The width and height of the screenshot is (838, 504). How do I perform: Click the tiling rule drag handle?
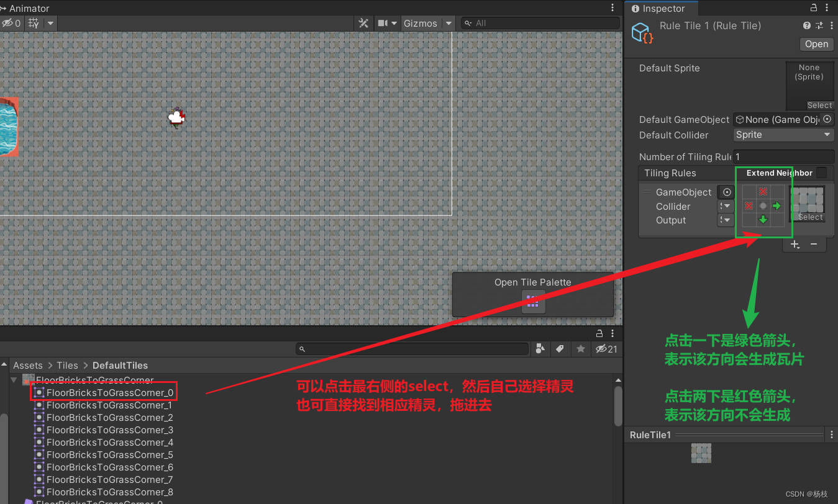[647, 191]
